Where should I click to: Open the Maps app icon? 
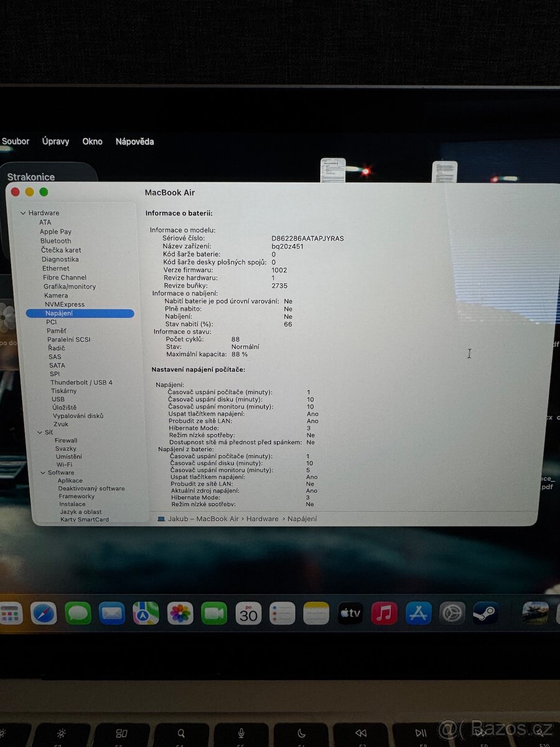point(144,613)
